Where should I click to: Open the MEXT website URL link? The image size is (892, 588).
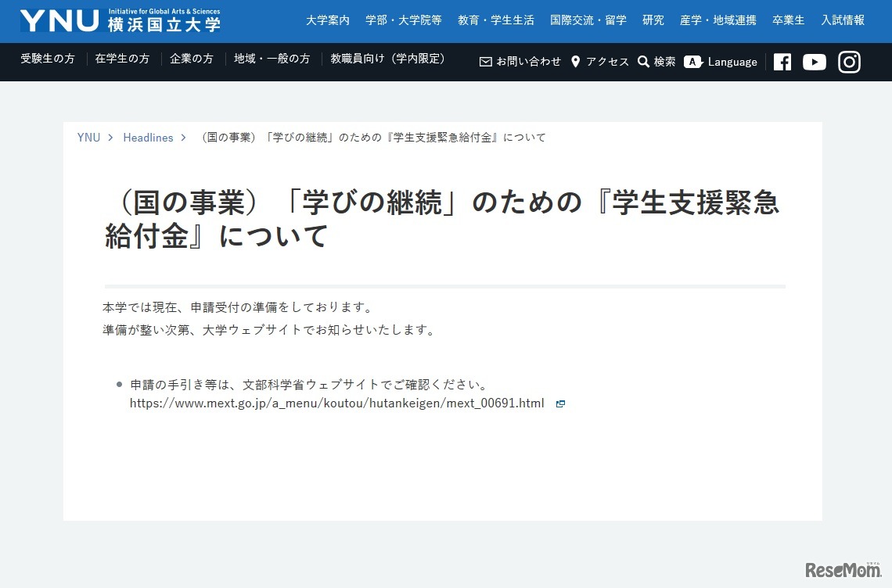336,403
